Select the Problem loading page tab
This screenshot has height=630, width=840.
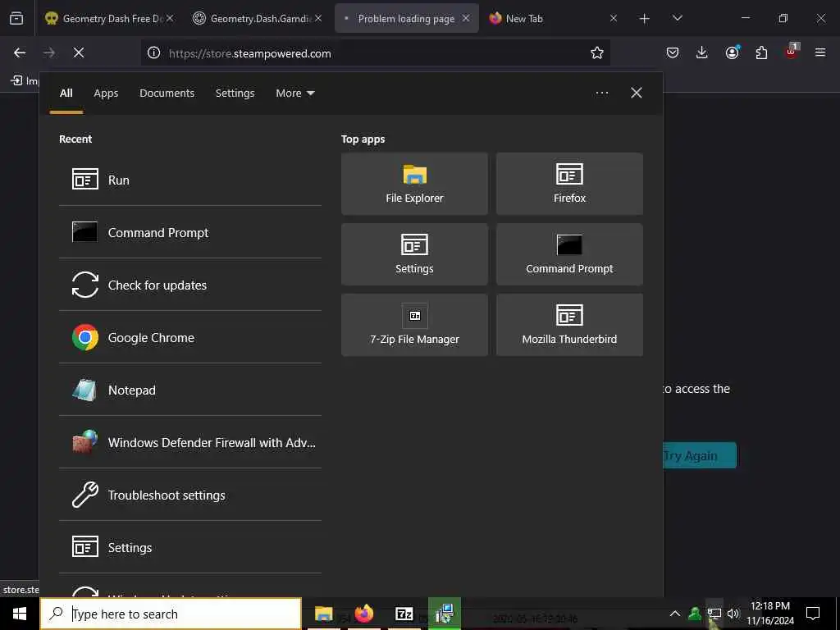coord(407,18)
